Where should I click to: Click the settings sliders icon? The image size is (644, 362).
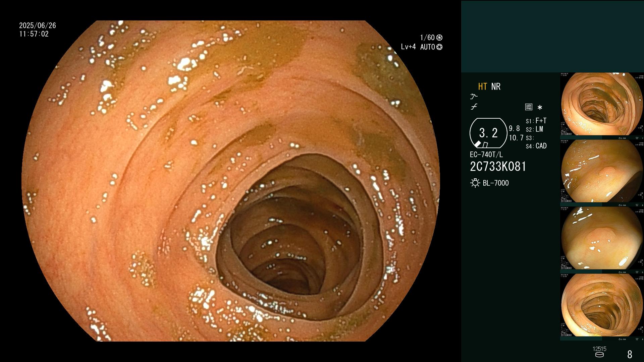pyautogui.click(x=529, y=107)
